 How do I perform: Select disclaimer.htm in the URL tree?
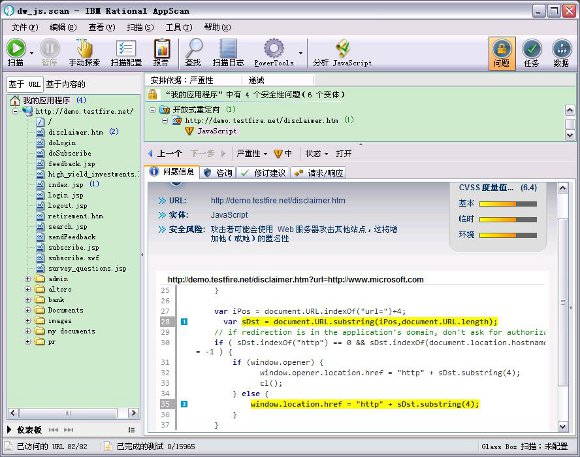click(75, 132)
